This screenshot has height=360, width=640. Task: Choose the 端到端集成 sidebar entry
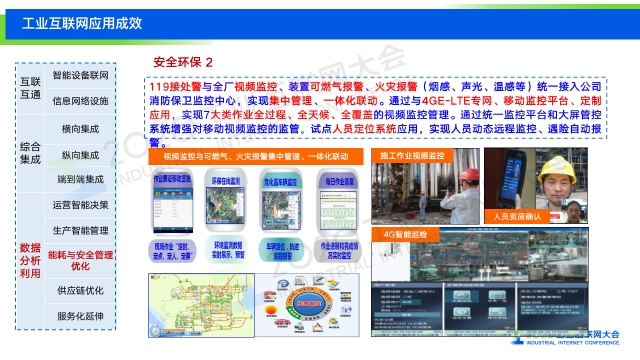pos(80,179)
